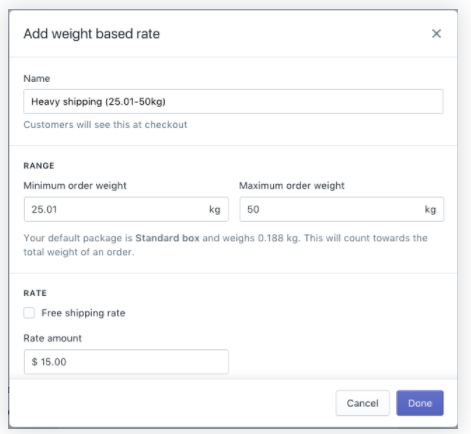Focus the Minimum order weight field
Image resolution: width=471 pixels, height=434 pixels.
point(126,209)
